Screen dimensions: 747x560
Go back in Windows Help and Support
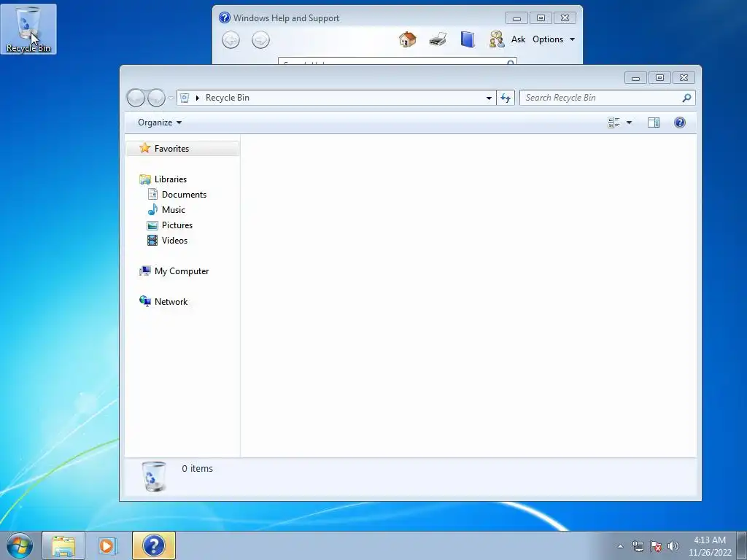(x=231, y=39)
